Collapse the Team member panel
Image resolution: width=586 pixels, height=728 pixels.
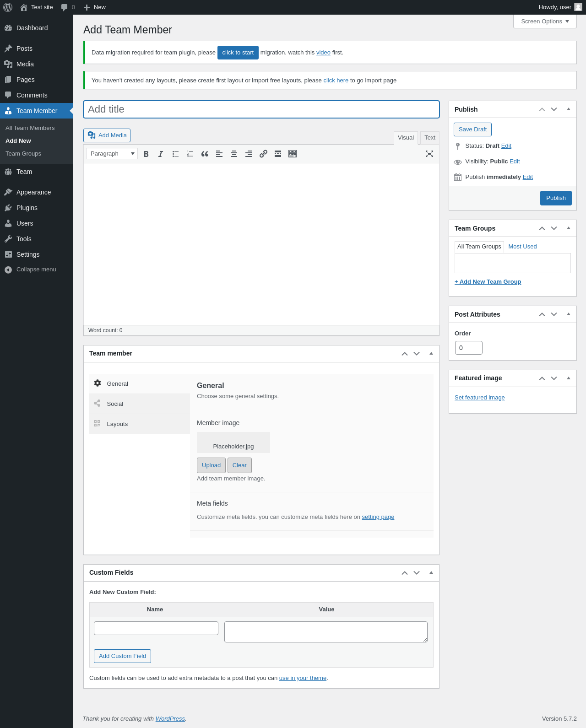click(431, 354)
